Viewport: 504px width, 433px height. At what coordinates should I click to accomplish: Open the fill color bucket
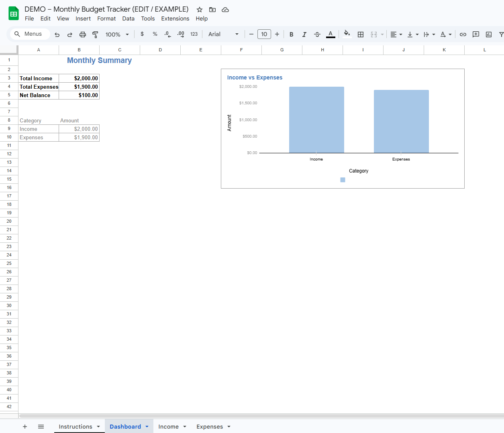(x=347, y=34)
